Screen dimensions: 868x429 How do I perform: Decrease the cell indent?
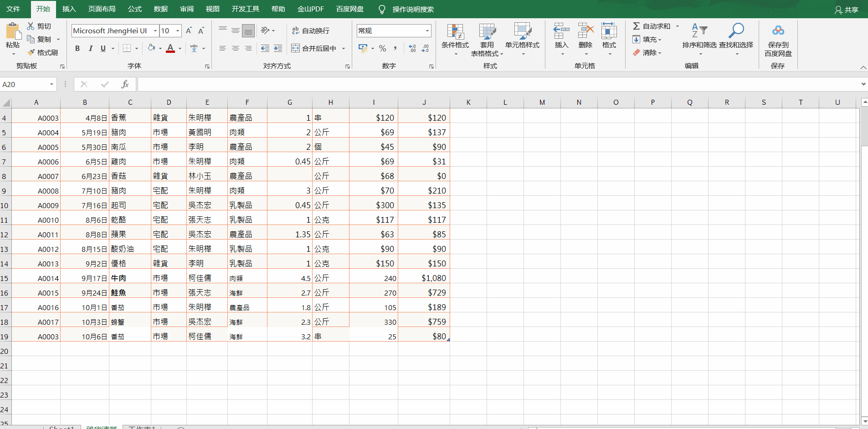point(265,48)
